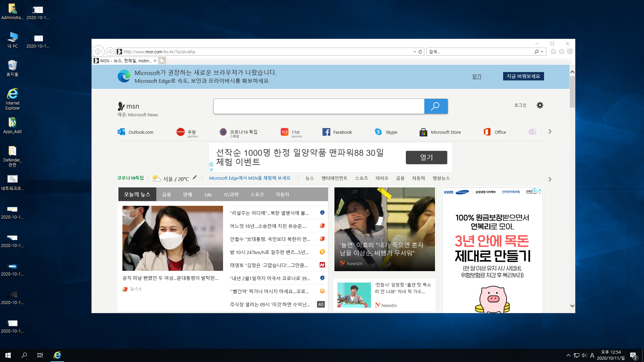Click the blue search magnifier button

436,106
